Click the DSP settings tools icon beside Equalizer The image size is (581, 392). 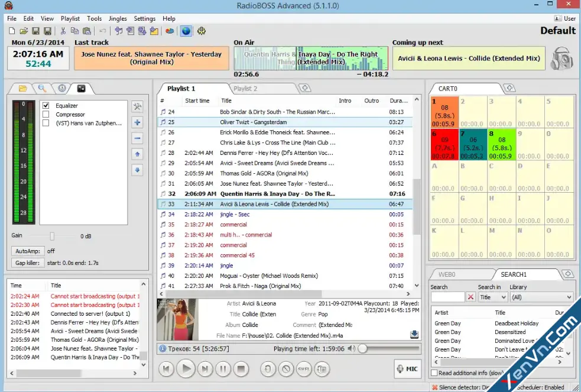tap(137, 106)
